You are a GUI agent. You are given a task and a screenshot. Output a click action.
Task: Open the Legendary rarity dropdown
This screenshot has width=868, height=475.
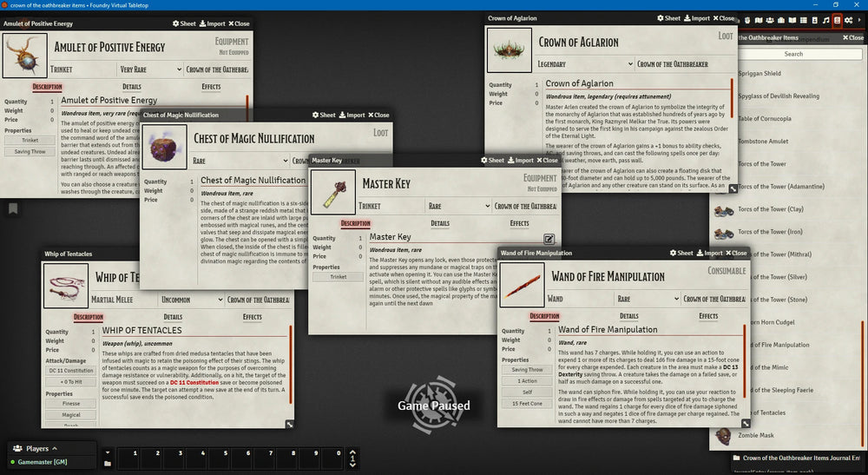pyautogui.click(x=586, y=64)
